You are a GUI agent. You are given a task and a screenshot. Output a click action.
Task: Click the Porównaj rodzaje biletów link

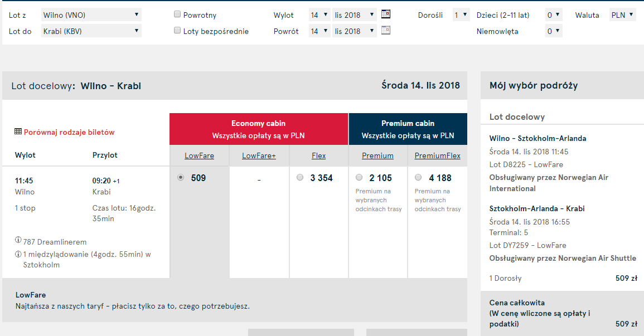click(x=69, y=132)
